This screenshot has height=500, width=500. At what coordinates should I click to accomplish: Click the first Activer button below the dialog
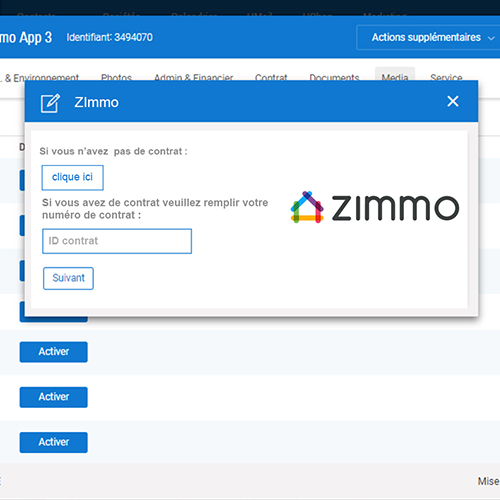pos(54,352)
